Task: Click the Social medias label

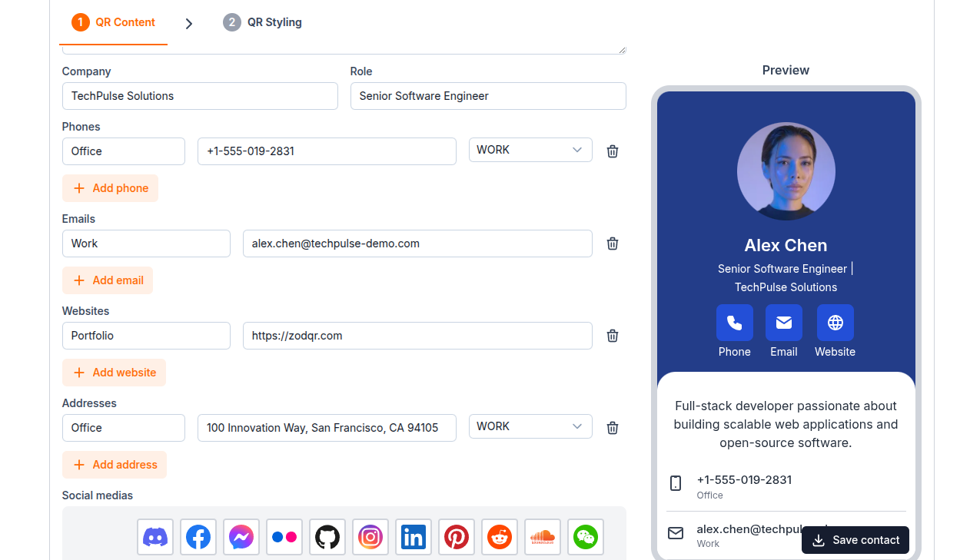Action: click(x=98, y=495)
